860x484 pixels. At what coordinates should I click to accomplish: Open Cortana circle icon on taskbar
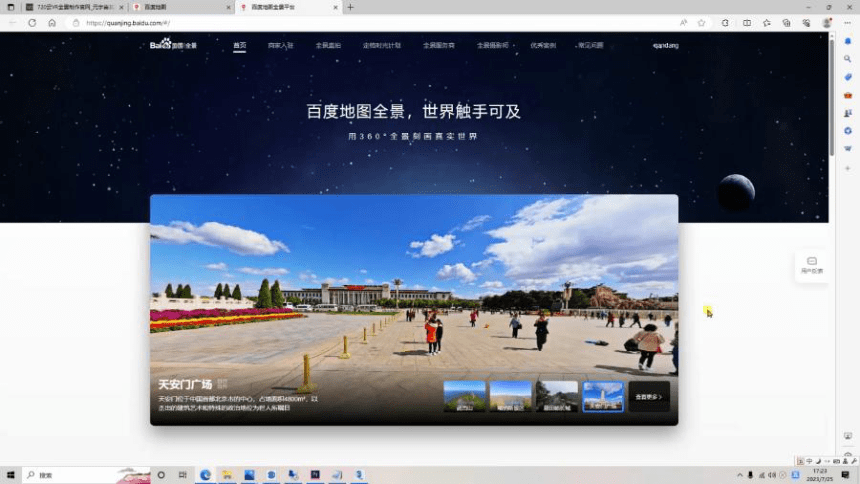tap(161, 475)
